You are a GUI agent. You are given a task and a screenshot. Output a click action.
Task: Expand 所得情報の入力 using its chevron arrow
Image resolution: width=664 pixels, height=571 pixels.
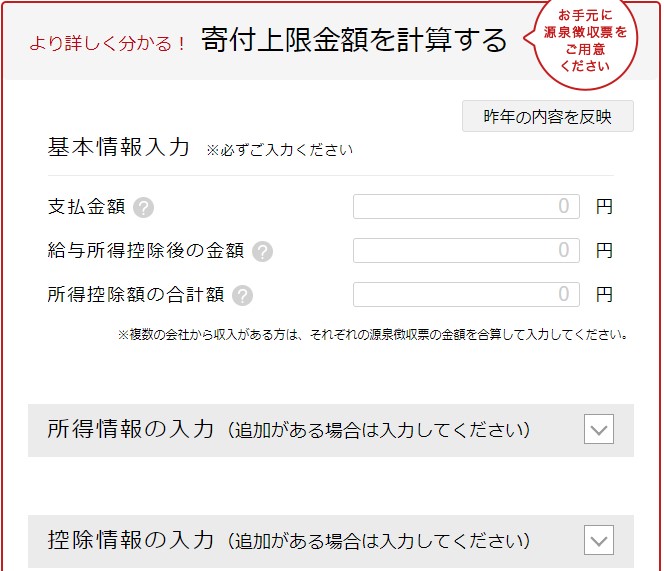[x=599, y=430]
